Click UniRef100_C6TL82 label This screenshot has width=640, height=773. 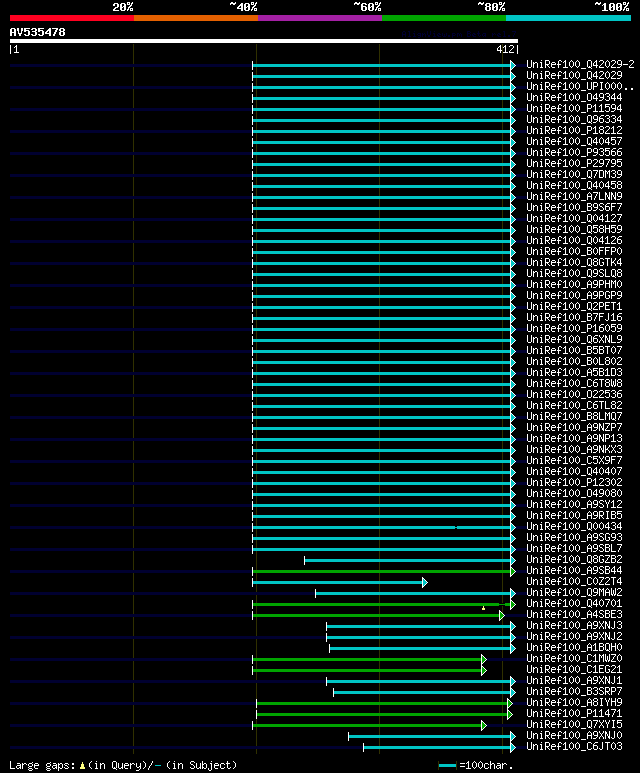coord(574,406)
